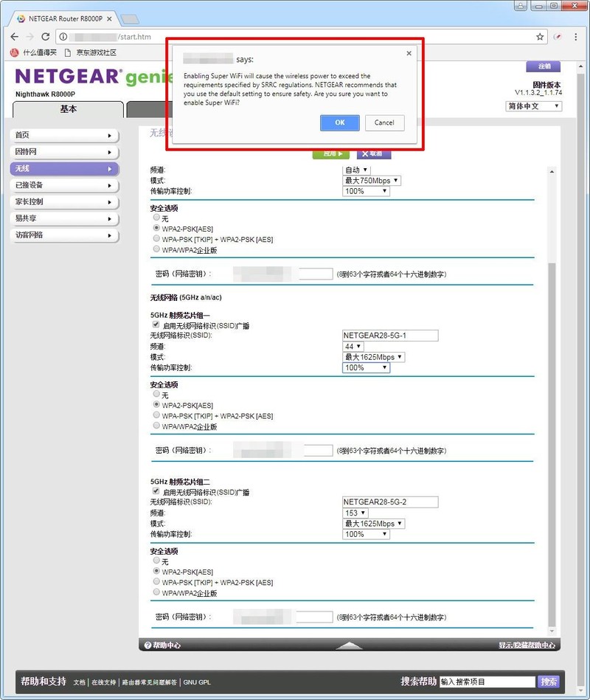The height and width of the screenshot is (700, 590).
Task: Open the 5GHz group two 传输功率控制 dropdown
Action: (x=366, y=534)
